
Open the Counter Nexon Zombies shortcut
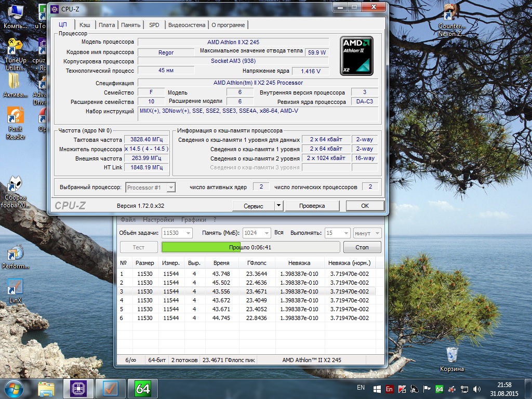[x=451, y=21]
